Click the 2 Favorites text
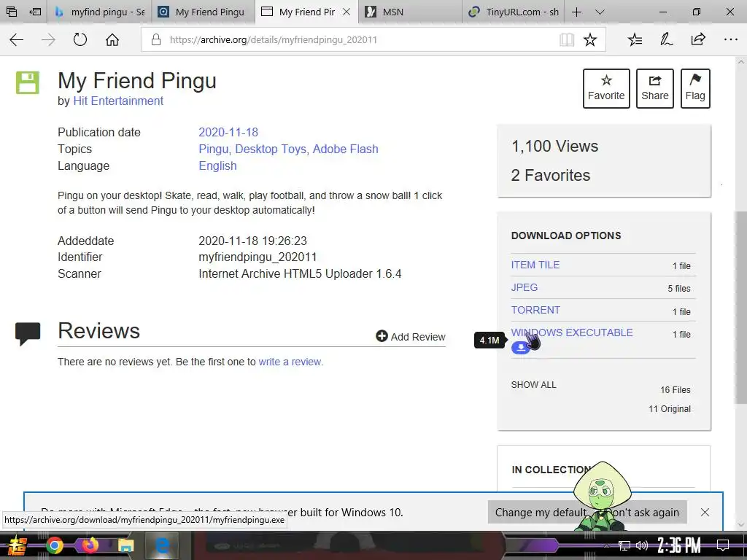Image resolution: width=747 pixels, height=560 pixels. coord(551,175)
